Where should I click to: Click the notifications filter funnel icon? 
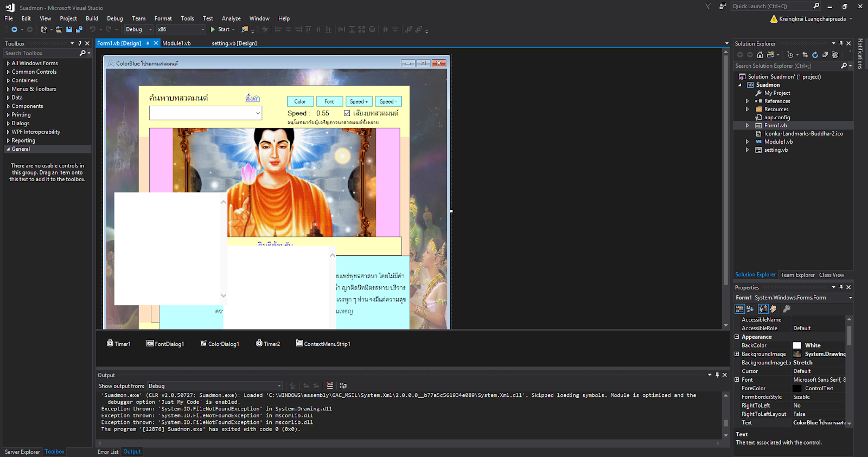click(709, 6)
